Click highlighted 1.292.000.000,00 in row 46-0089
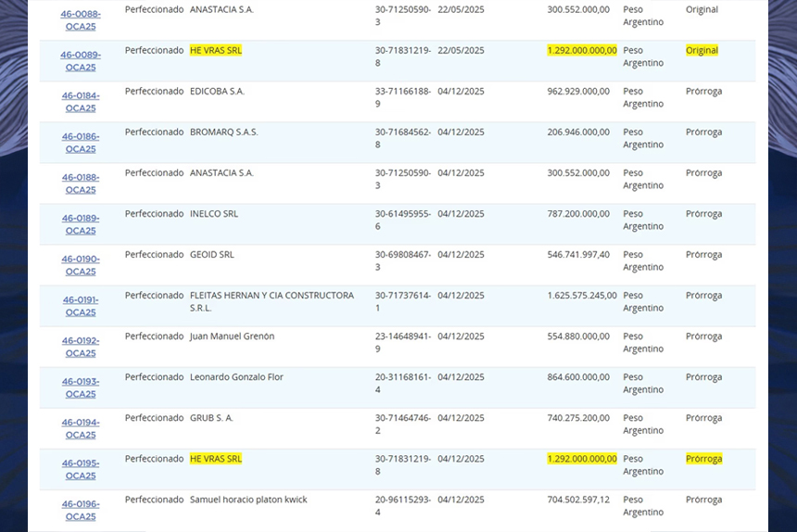The image size is (797, 532). 582,50
